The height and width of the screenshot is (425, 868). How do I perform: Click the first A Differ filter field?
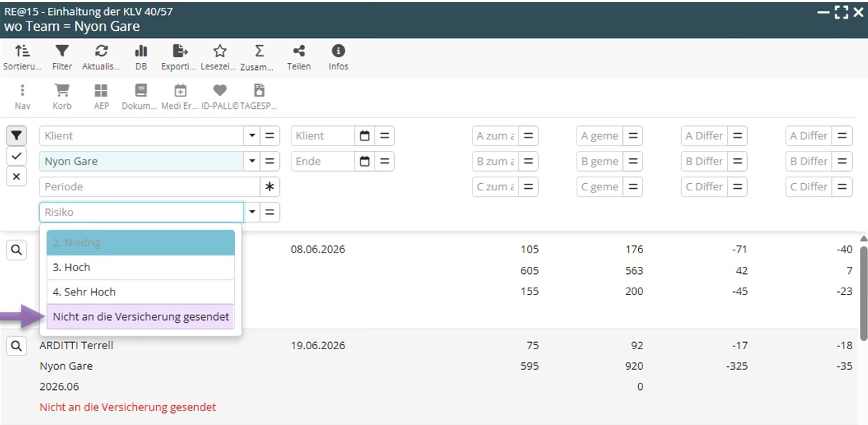click(x=704, y=136)
